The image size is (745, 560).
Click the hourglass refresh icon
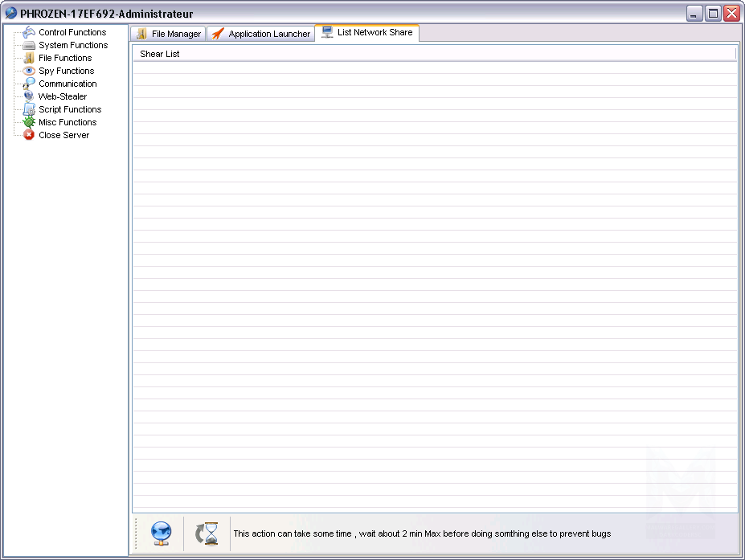207,533
